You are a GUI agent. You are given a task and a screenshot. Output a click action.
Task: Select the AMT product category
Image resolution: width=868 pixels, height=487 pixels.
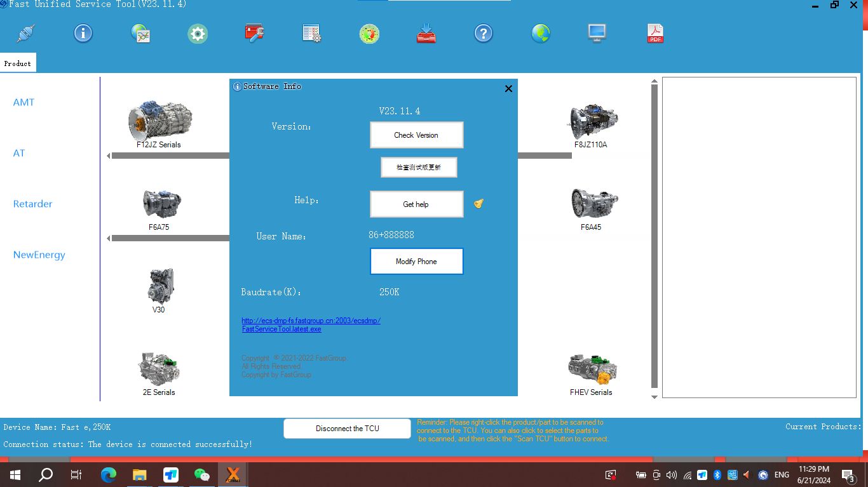(24, 102)
